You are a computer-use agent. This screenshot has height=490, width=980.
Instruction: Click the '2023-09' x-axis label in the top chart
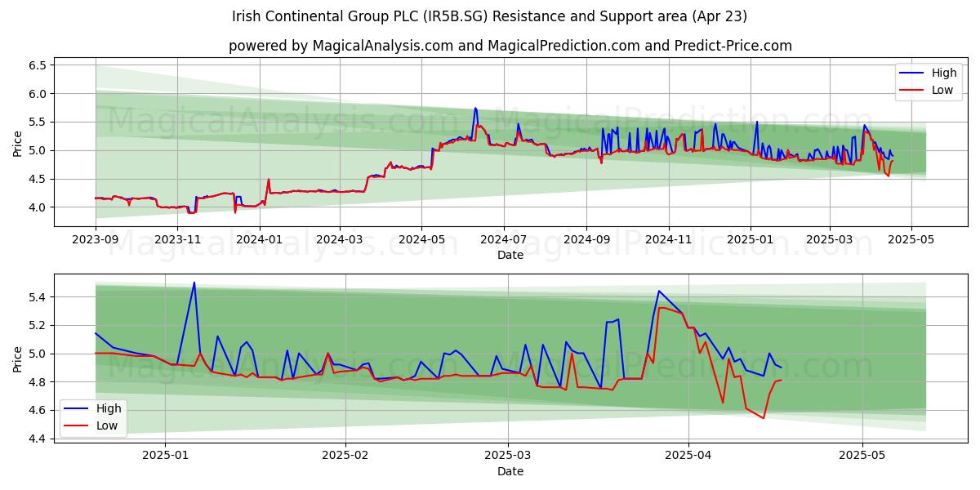(96, 240)
